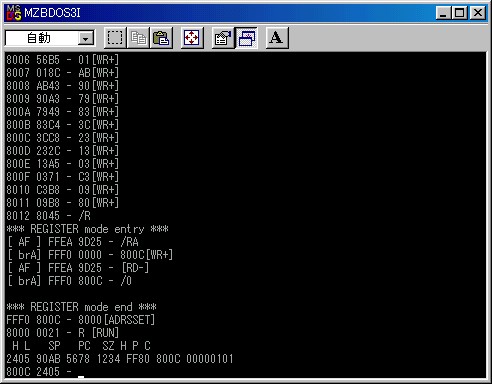Close the MZBDOS3I window
The image size is (492, 384).
click(478, 13)
